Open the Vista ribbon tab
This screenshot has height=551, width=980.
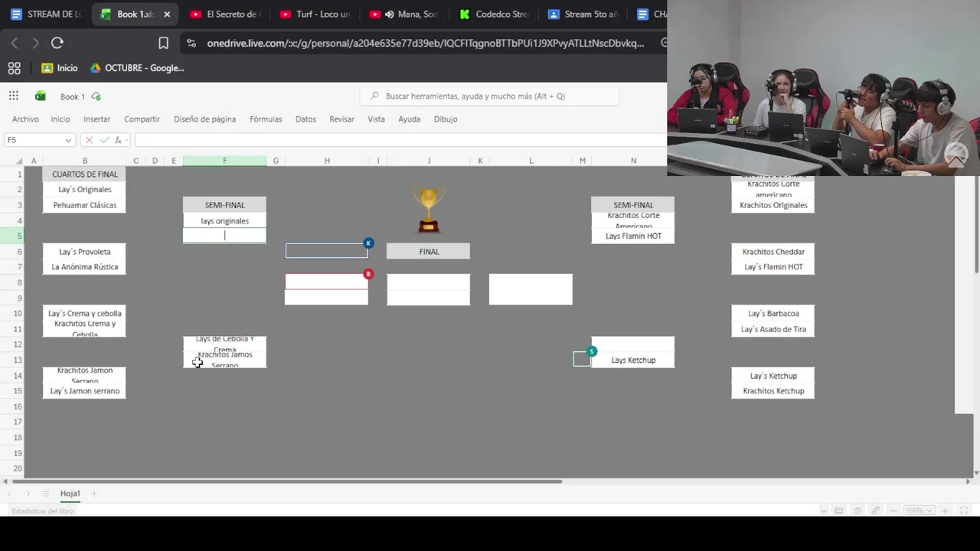click(x=376, y=119)
